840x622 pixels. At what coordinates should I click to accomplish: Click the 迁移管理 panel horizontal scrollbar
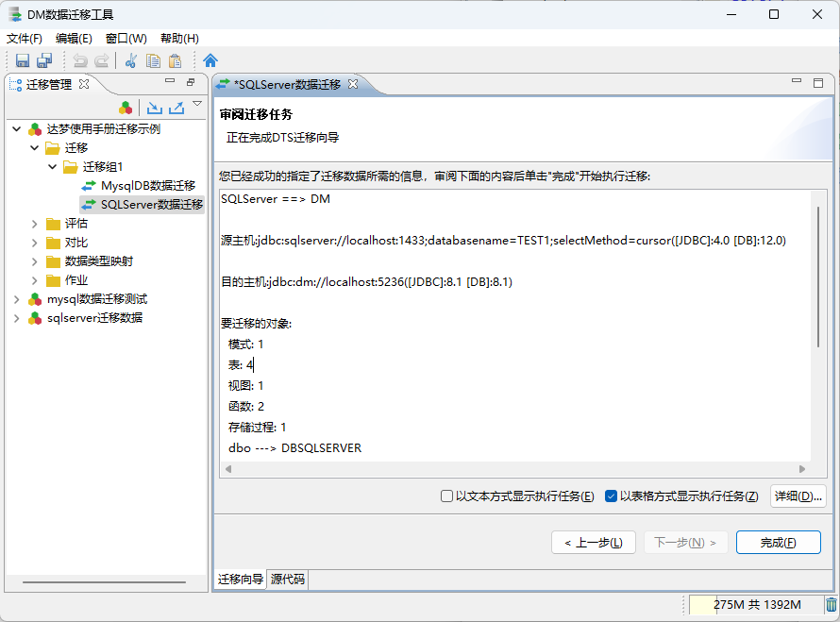[x=104, y=581]
